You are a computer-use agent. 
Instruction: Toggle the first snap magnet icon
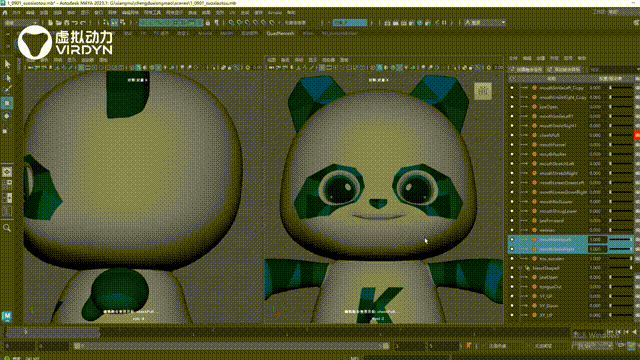pyautogui.click(x=231, y=23)
